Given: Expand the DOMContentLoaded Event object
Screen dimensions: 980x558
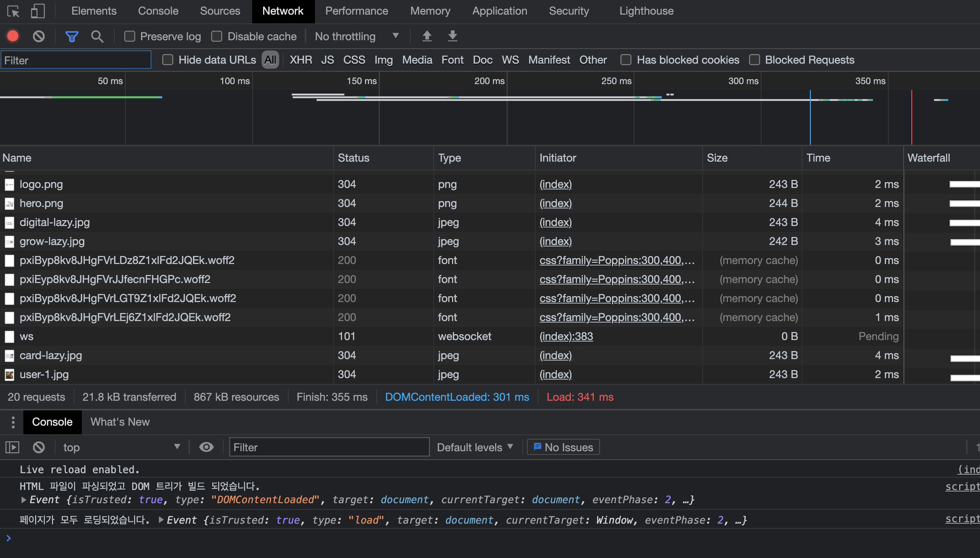Looking at the screenshot, I should pyautogui.click(x=24, y=500).
